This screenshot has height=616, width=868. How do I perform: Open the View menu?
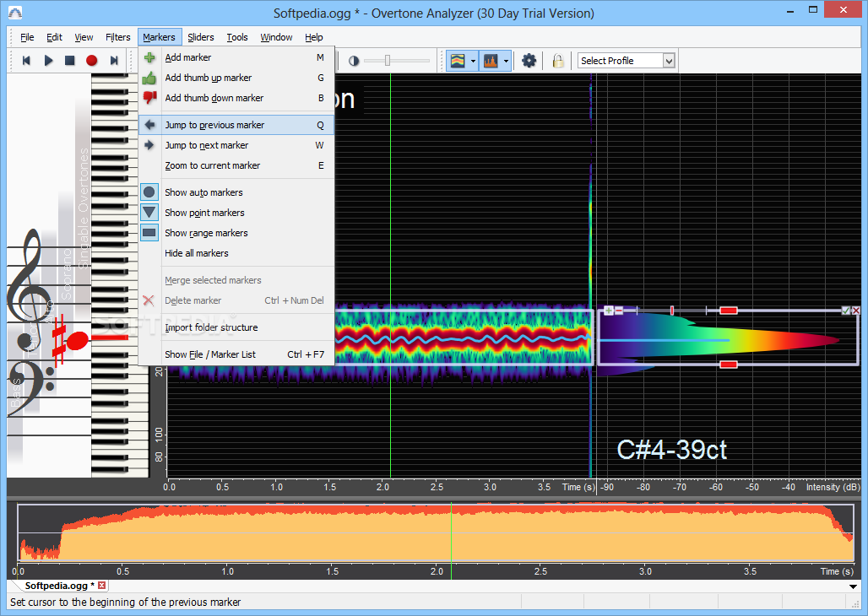(x=84, y=37)
